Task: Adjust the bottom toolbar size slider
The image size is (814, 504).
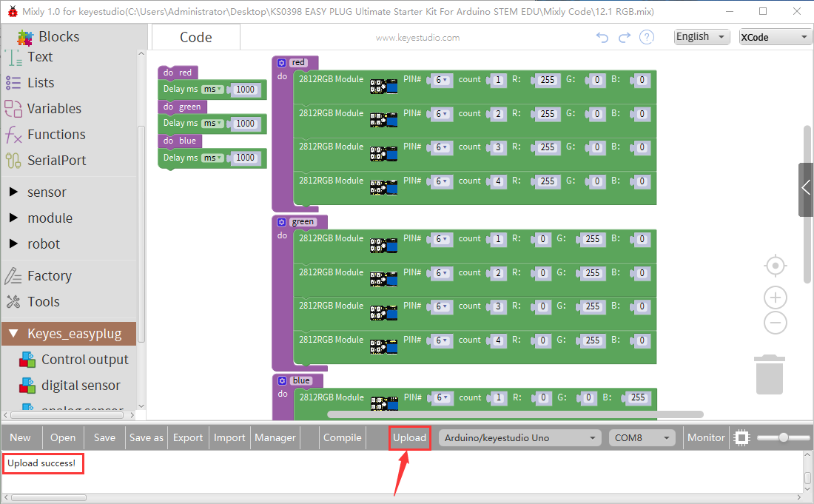Action: pyautogui.click(x=782, y=437)
